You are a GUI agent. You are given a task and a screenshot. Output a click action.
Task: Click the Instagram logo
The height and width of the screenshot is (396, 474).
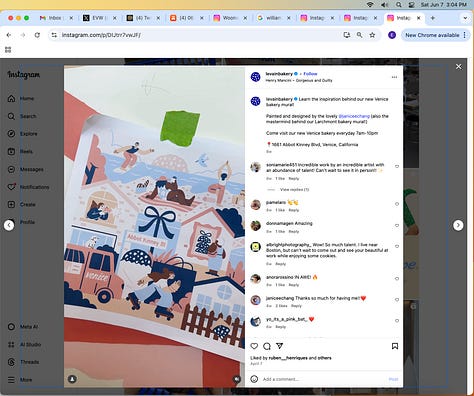24,75
